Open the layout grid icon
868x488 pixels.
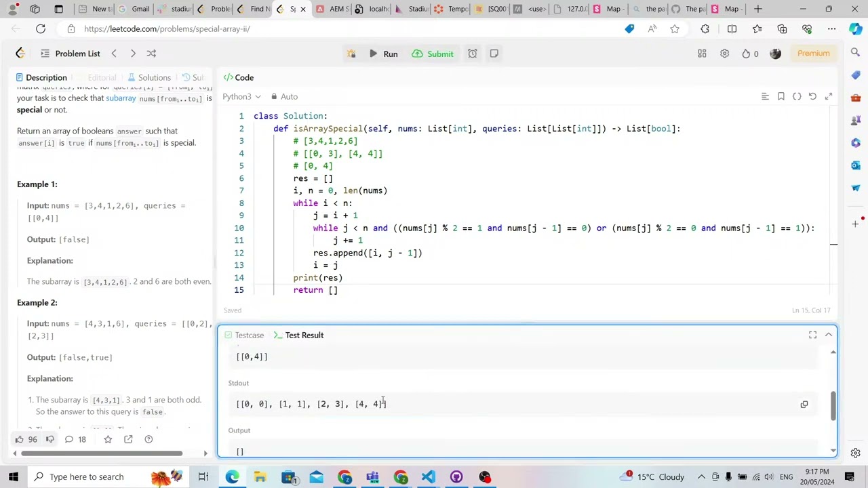pyautogui.click(x=703, y=54)
